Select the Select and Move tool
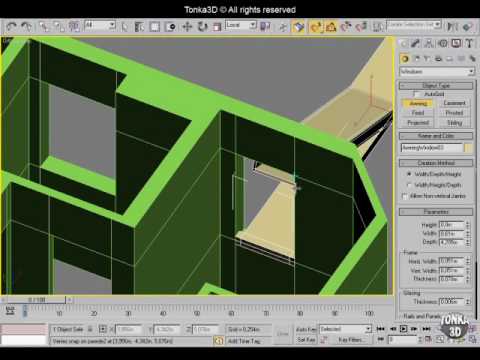The image size is (480, 360). pos(187,27)
